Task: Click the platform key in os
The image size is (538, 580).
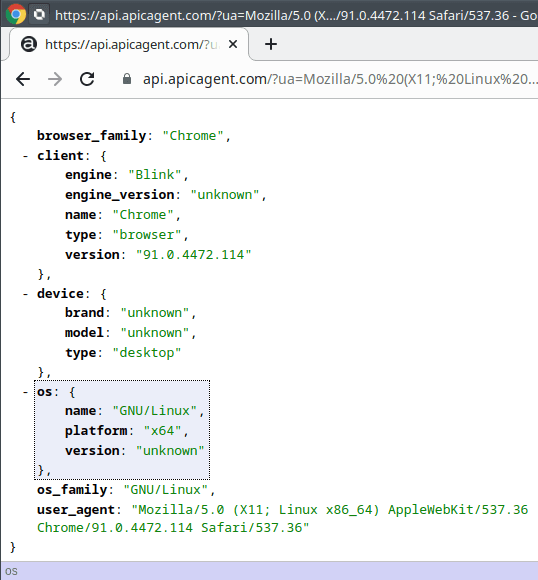Action: pyautogui.click(x=96, y=431)
